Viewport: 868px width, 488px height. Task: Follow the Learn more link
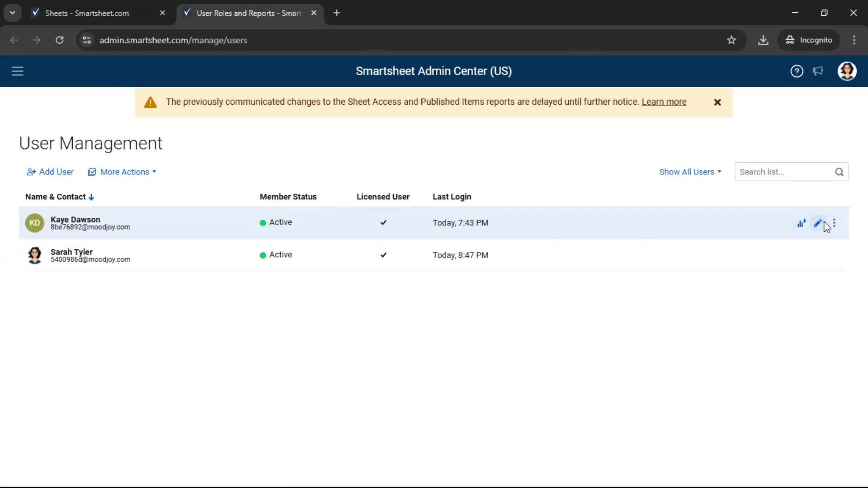coord(664,102)
